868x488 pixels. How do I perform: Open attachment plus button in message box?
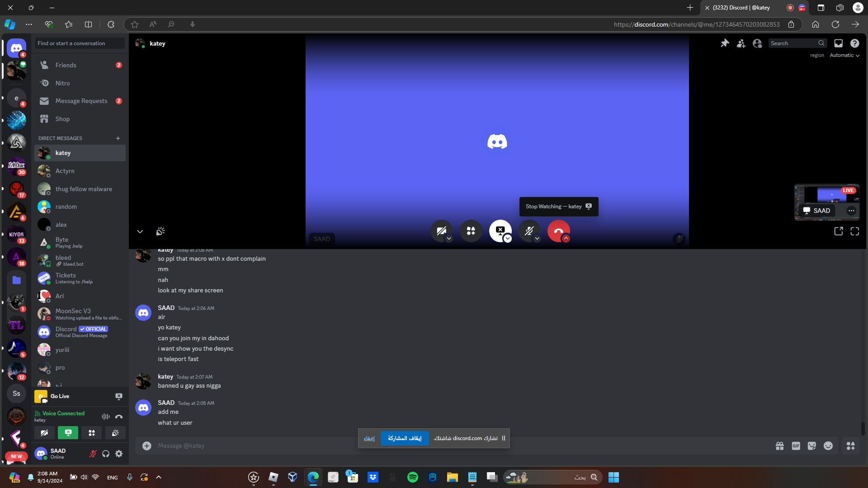point(147,446)
